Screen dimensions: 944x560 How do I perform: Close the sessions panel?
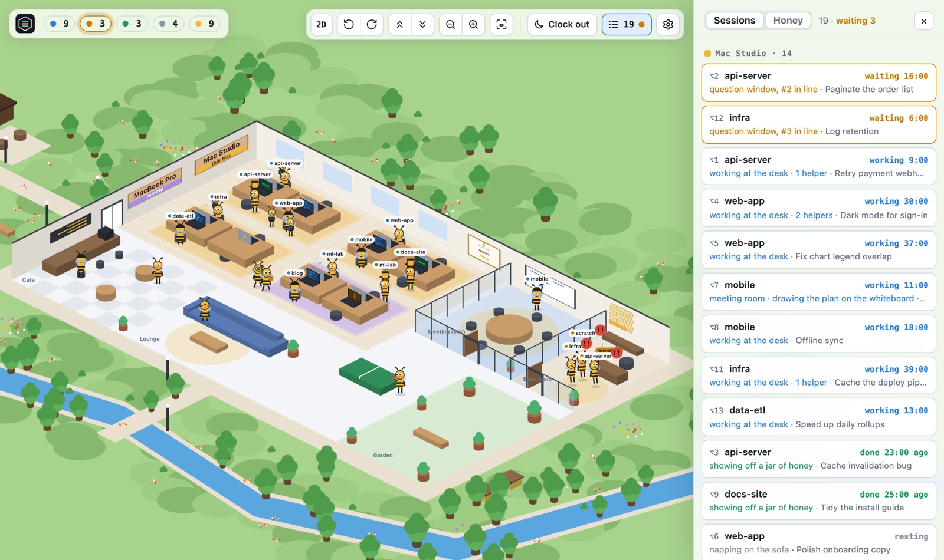click(924, 21)
